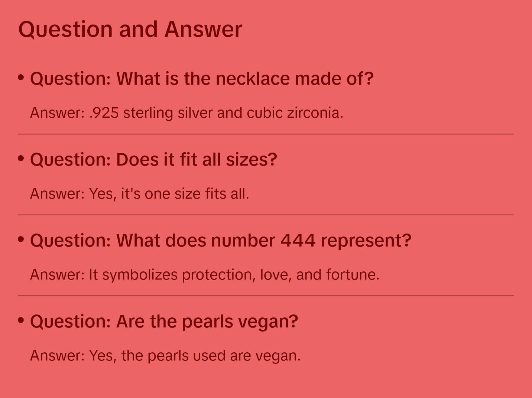The image size is (532, 398).
Task: Select the question about number 444
Action: [221, 241]
